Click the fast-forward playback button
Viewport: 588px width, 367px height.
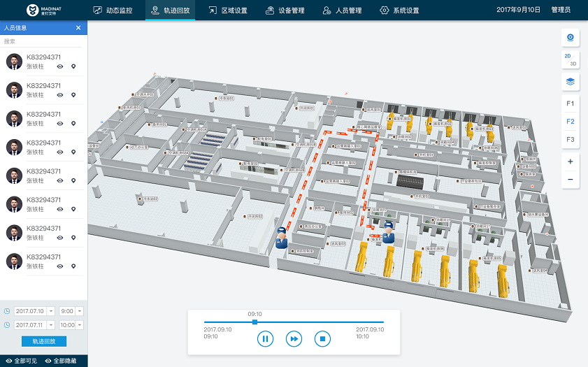[x=294, y=339]
